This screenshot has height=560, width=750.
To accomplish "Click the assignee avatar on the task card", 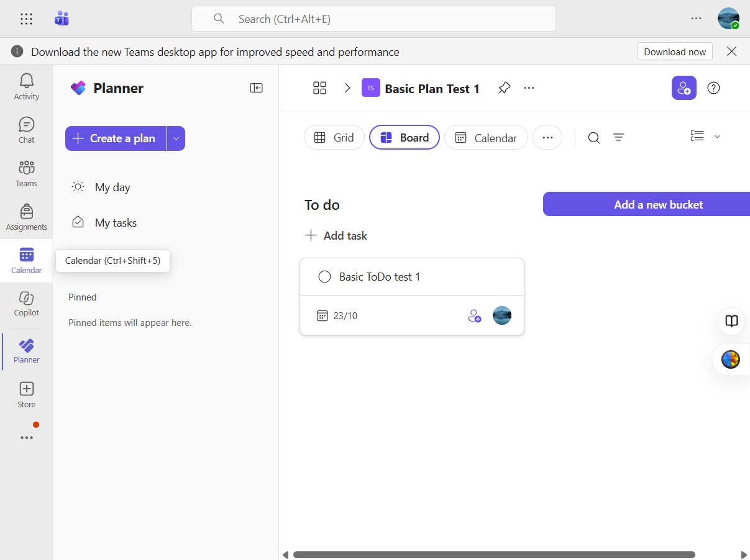I will pyautogui.click(x=502, y=315).
